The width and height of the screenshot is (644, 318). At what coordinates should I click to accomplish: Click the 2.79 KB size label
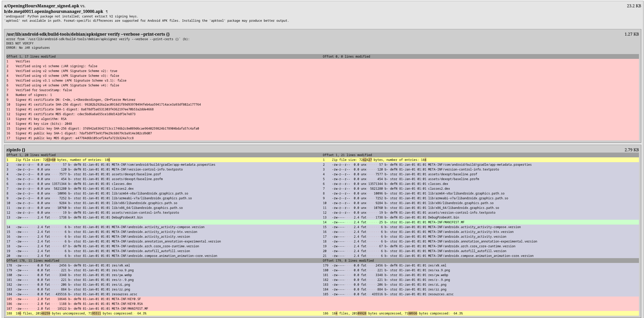(631, 150)
